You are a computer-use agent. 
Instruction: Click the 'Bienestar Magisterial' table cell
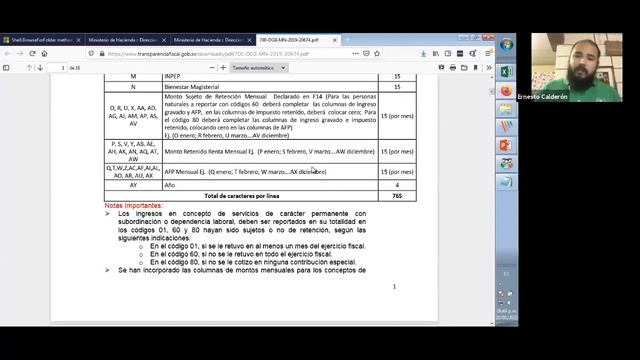click(270, 87)
